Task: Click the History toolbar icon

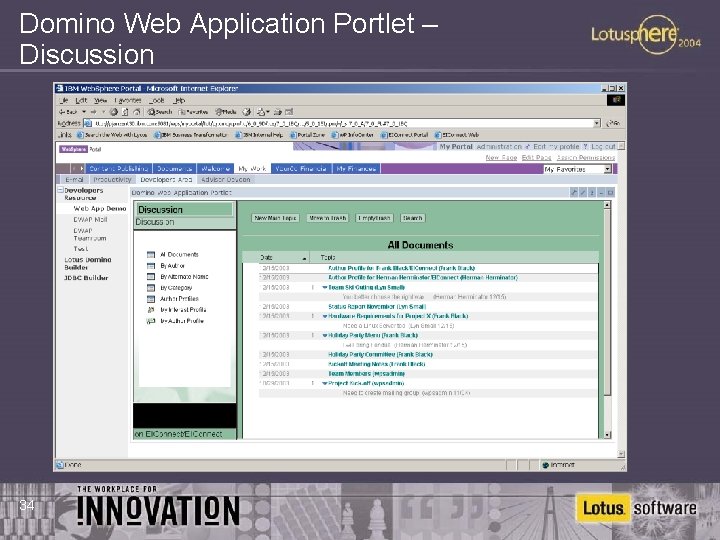Action: (x=247, y=112)
